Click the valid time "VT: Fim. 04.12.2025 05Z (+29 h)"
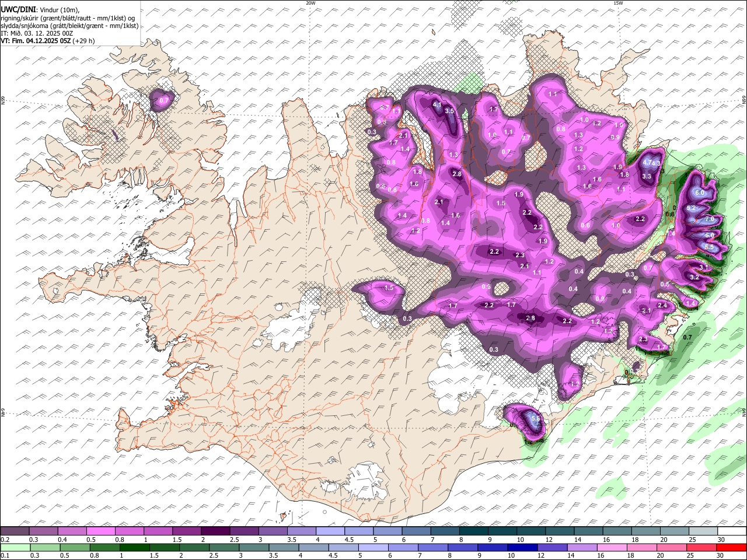 click(x=48, y=41)
